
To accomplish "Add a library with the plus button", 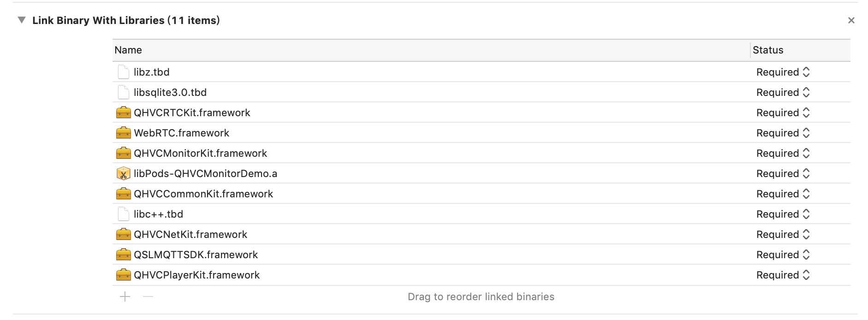I will pos(125,296).
